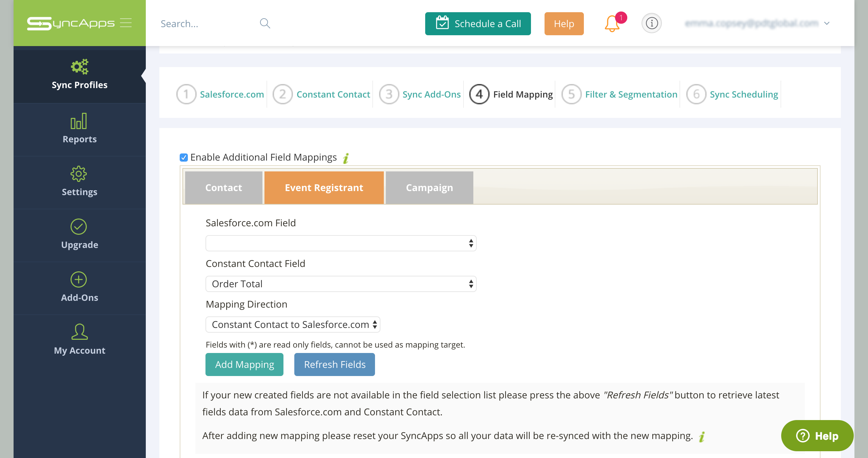Open the Constant Contact Field dropdown
The height and width of the screenshot is (458, 868).
341,284
